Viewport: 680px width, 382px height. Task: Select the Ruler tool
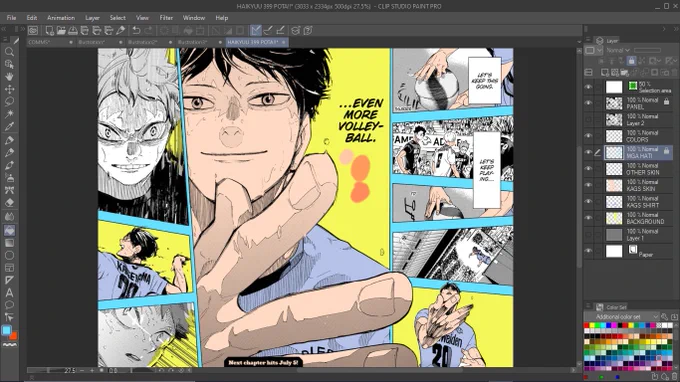(9, 281)
